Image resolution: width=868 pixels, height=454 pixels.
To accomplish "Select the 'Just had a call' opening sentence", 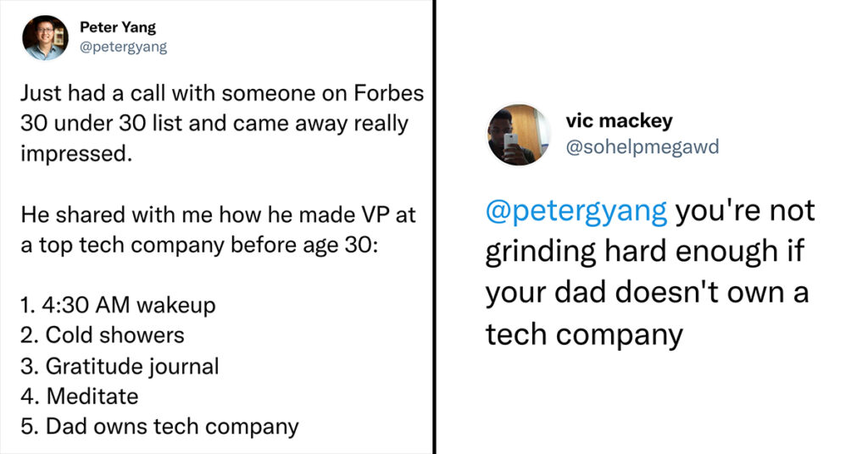I will click(x=223, y=124).
